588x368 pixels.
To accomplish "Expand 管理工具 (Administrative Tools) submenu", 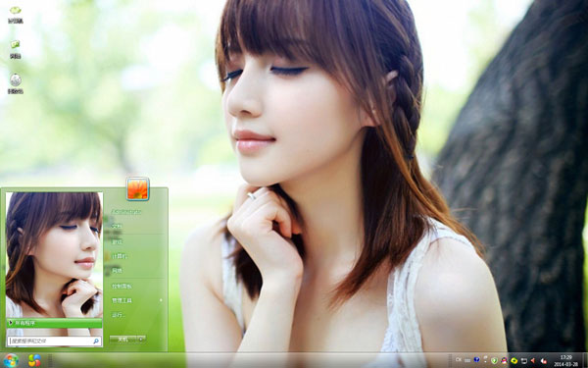I will pos(136,300).
